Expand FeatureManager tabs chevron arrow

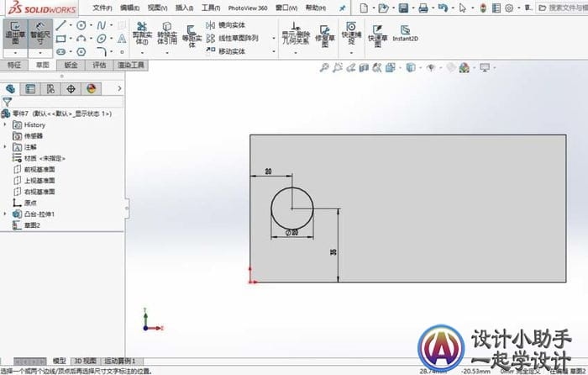tap(119, 88)
